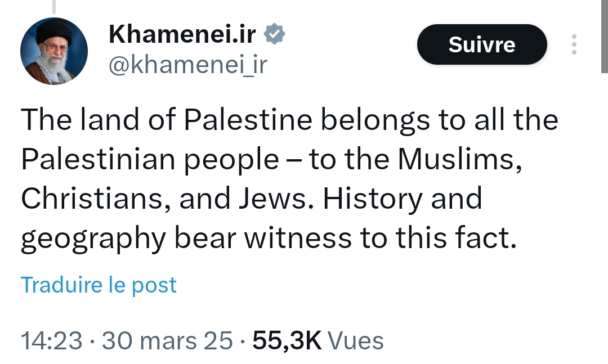This screenshot has width=608, height=364.
Task: Follow the account with the Suivre button
Action: (482, 44)
